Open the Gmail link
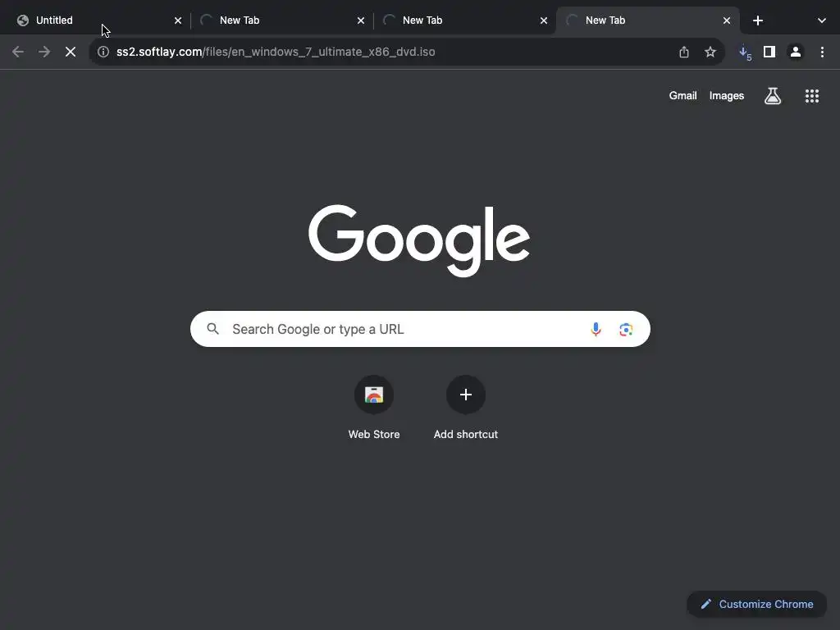The width and height of the screenshot is (840, 630). point(682,96)
